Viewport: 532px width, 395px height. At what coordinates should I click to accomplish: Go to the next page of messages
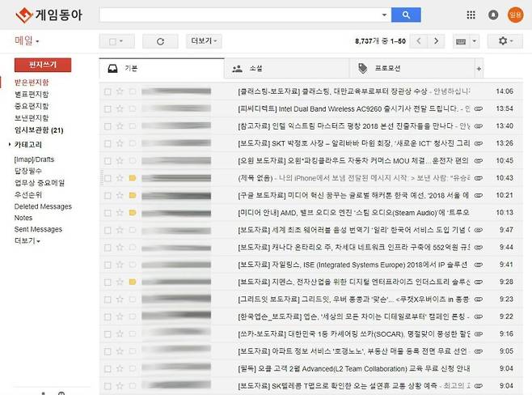[x=437, y=41]
